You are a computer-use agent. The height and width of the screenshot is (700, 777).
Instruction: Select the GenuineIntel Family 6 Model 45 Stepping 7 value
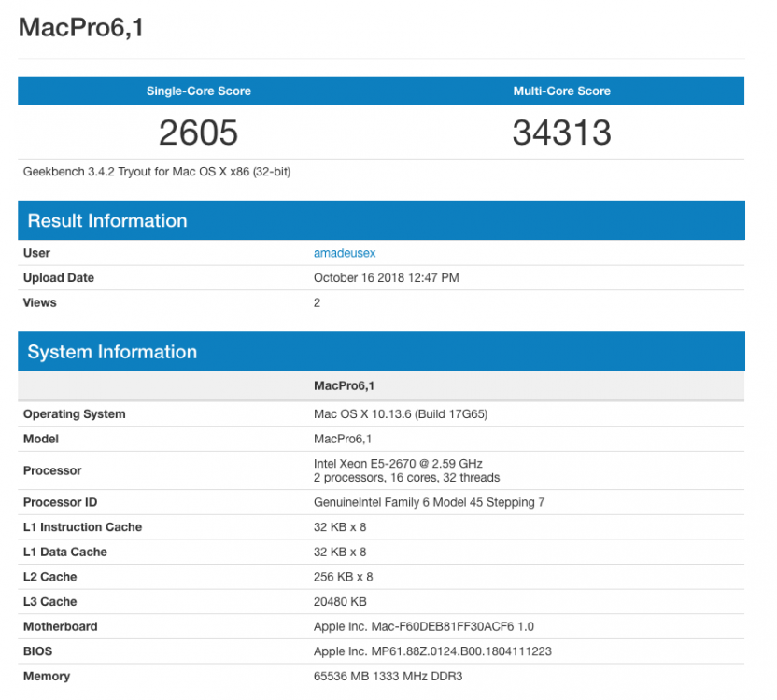(430, 502)
